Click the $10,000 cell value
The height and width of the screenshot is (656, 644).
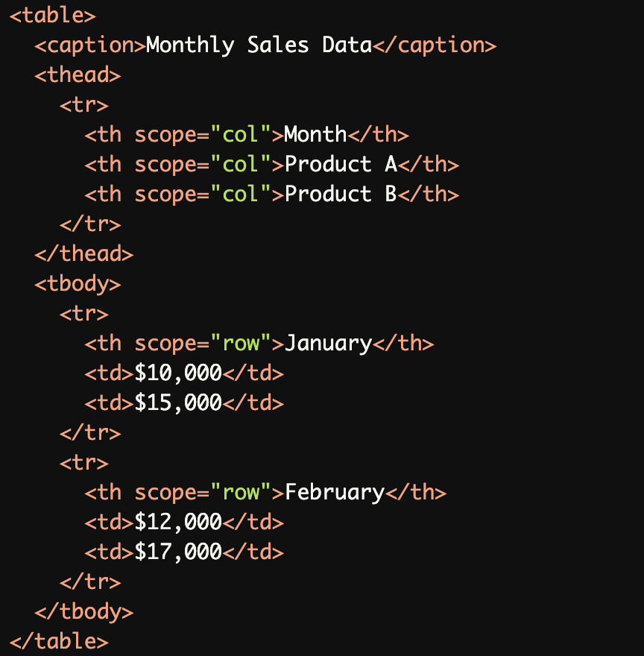click(x=178, y=373)
